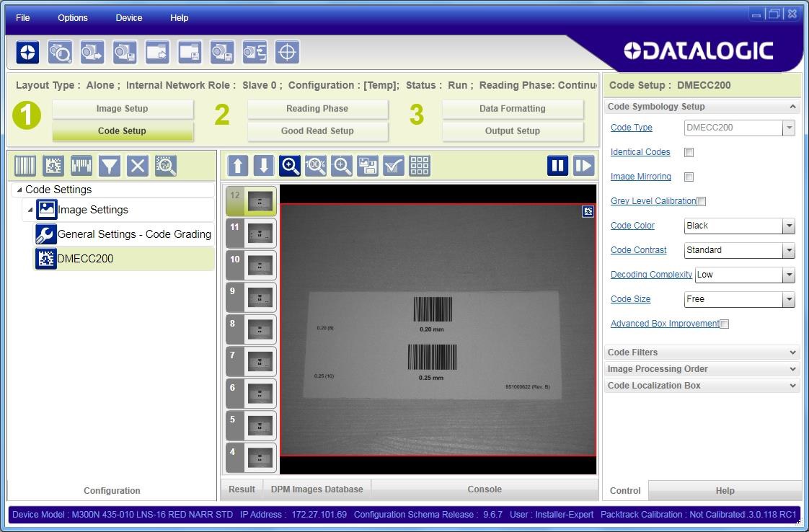This screenshot has width=809, height=532.
Task: Click the zoom out magnifier icon
Action: point(342,166)
